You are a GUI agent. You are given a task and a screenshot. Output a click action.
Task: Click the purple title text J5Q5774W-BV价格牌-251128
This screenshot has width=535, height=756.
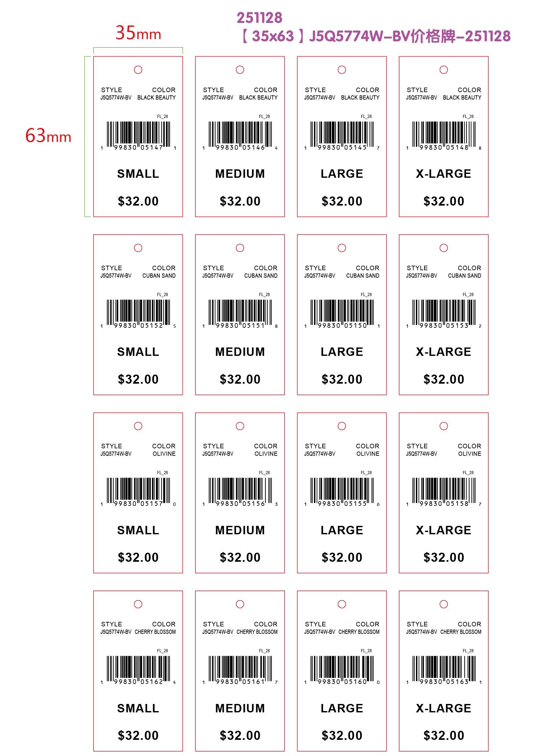376,36
